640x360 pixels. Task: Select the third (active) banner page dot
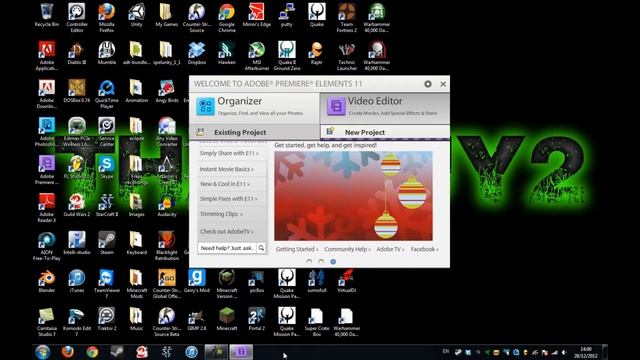333,262
